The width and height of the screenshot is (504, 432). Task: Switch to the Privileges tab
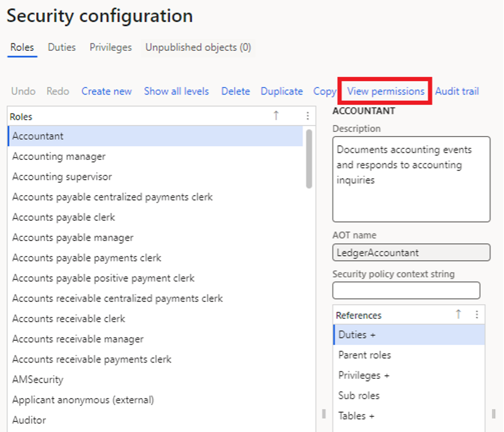tap(110, 47)
